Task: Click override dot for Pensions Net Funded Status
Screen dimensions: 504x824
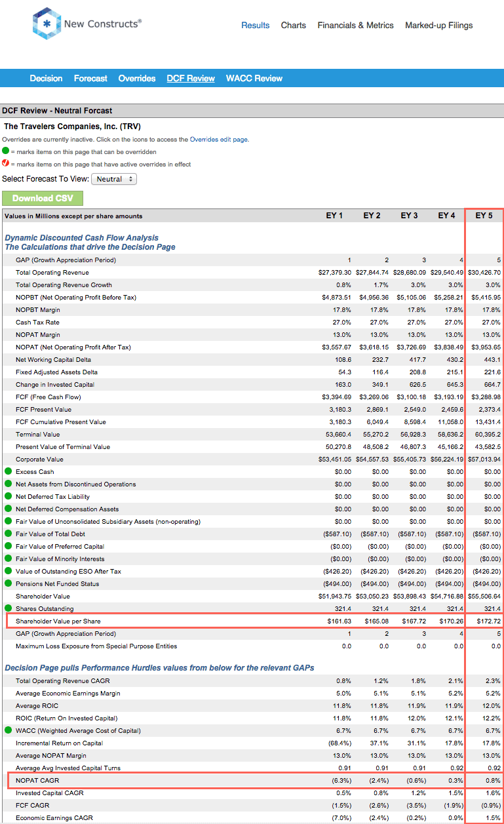Action: pos(8,583)
